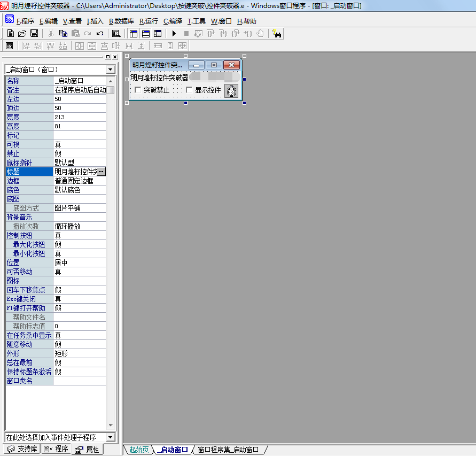Click the binoculars search icon
The image size is (476, 456).
277,34
